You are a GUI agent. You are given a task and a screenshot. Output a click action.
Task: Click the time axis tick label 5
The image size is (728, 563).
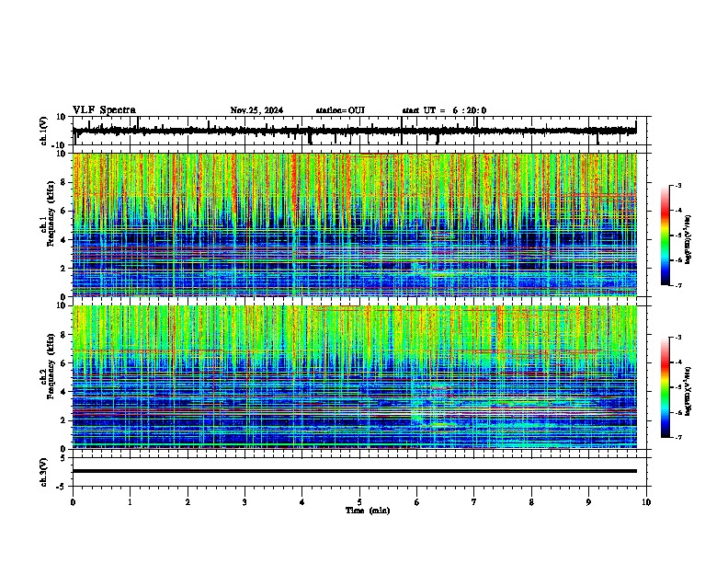[x=359, y=502]
